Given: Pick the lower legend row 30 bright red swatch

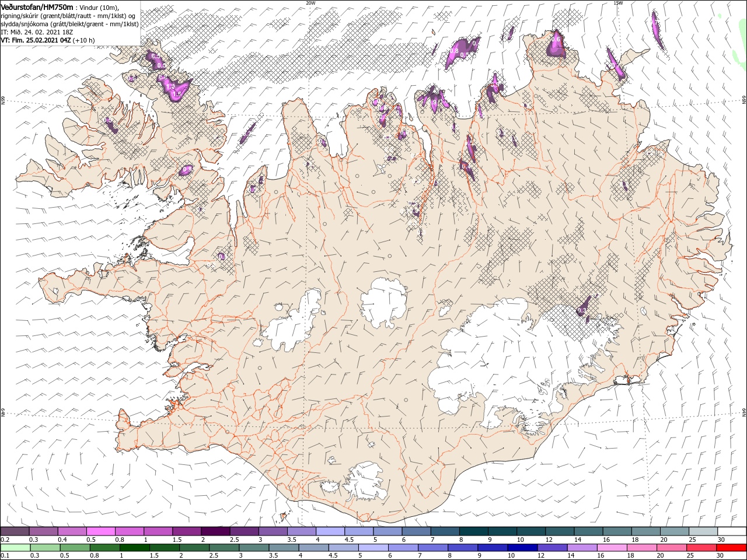Looking at the screenshot, I should coord(732,548).
